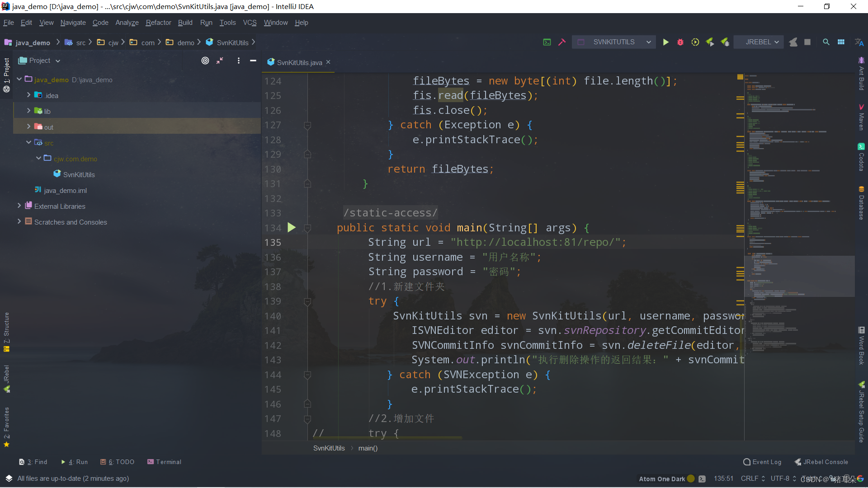This screenshot has width=868, height=488.
Task: Close the SvnKitUtils.java editor tab
Action: pyautogui.click(x=328, y=62)
